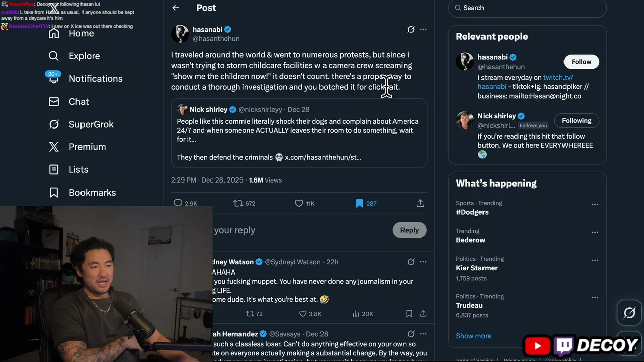Click Show more under What's happening

pos(473,336)
